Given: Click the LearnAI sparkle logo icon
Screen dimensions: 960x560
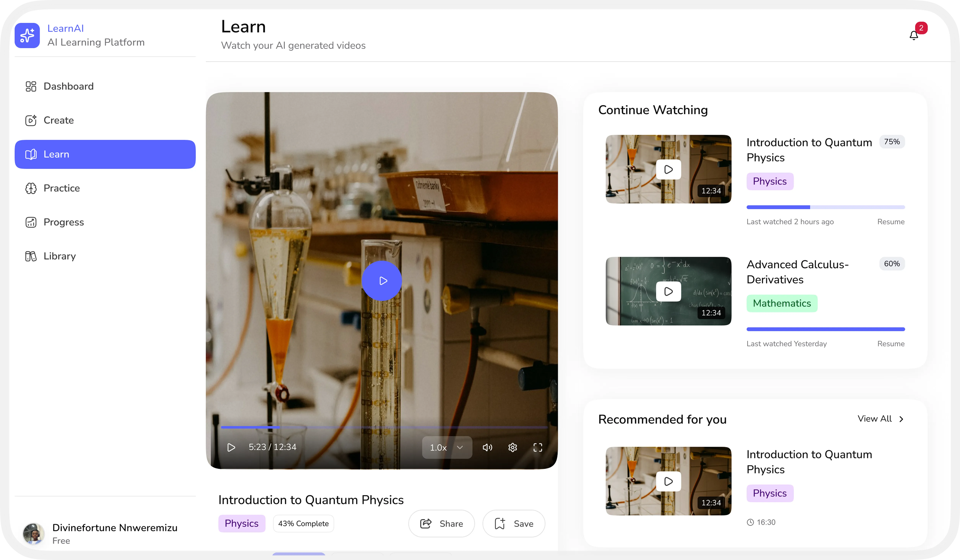Looking at the screenshot, I should (x=27, y=35).
